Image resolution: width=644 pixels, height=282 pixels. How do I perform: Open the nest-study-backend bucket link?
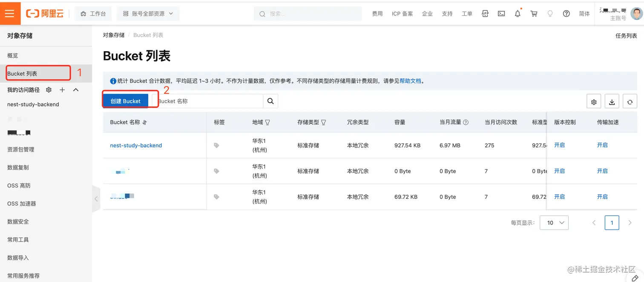[136, 145]
